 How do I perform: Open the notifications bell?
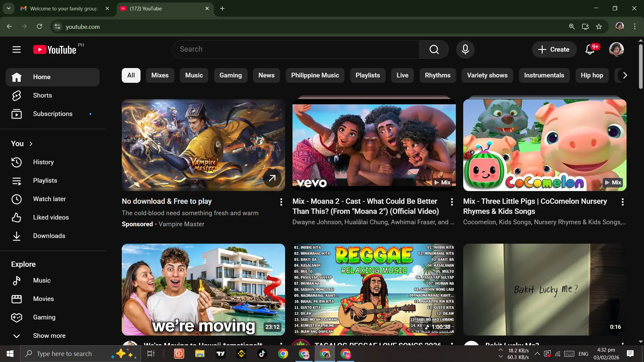[590, 50]
